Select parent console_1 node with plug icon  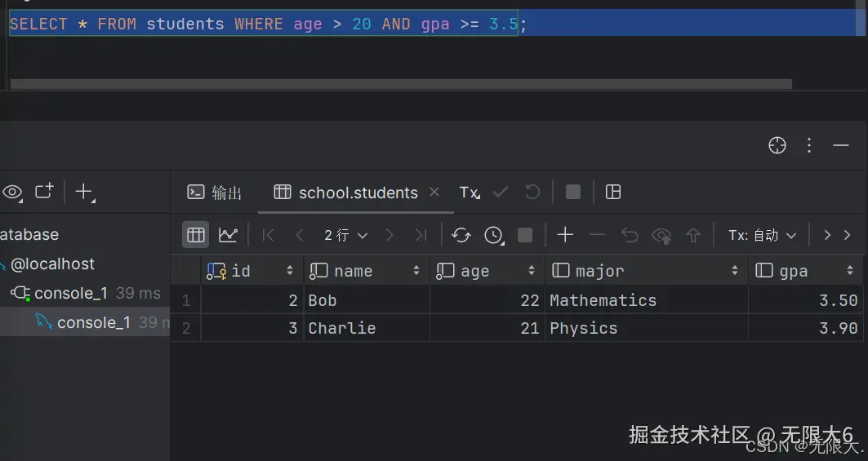(x=85, y=293)
